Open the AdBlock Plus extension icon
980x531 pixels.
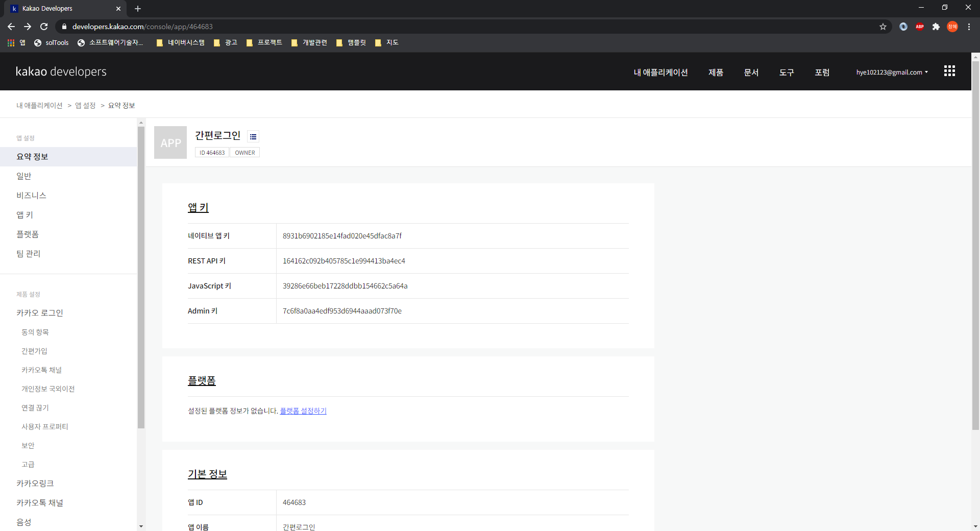(920, 27)
